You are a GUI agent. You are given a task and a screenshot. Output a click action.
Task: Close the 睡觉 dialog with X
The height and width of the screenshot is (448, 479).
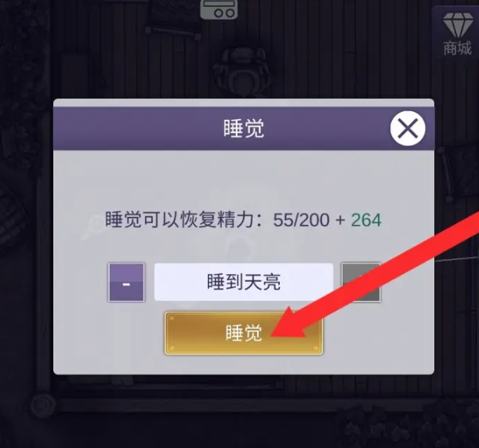(408, 128)
